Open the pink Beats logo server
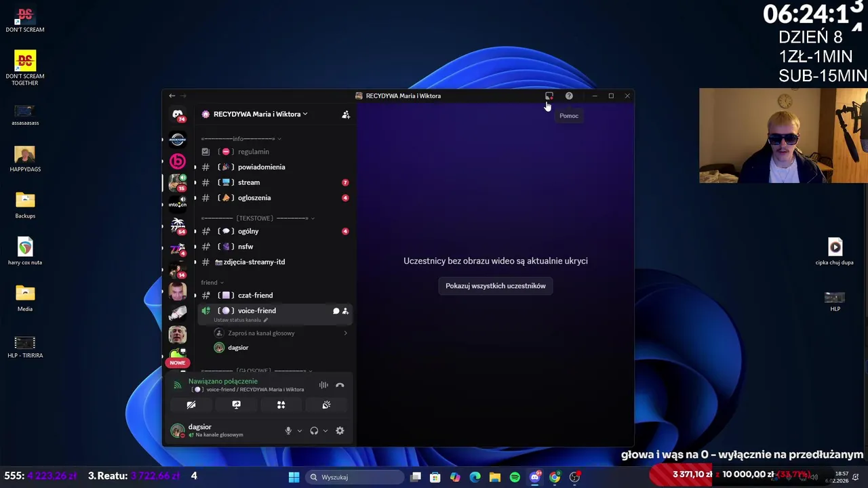The width and height of the screenshot is (868, 488). click(x=178, y=161)
